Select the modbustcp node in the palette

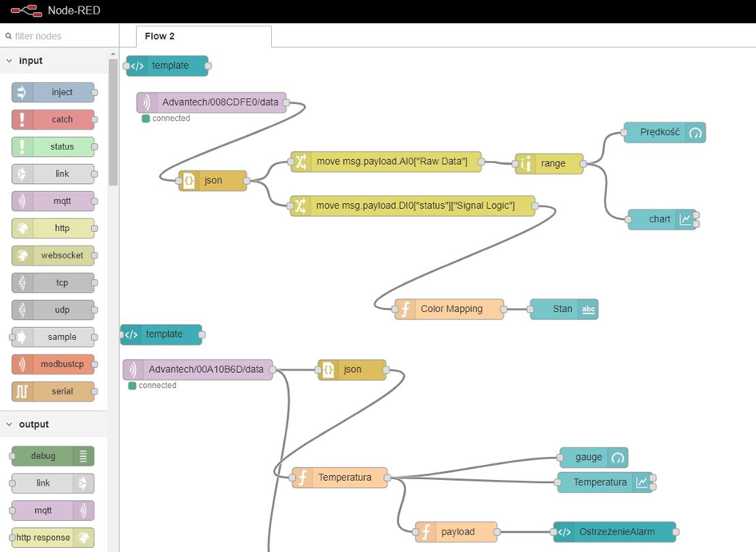(x=53, y=364)
